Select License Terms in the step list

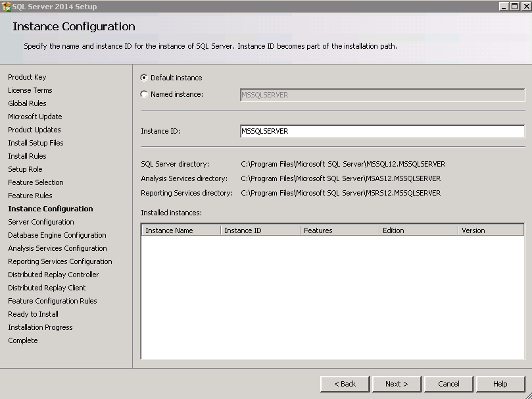pos(30,90)
